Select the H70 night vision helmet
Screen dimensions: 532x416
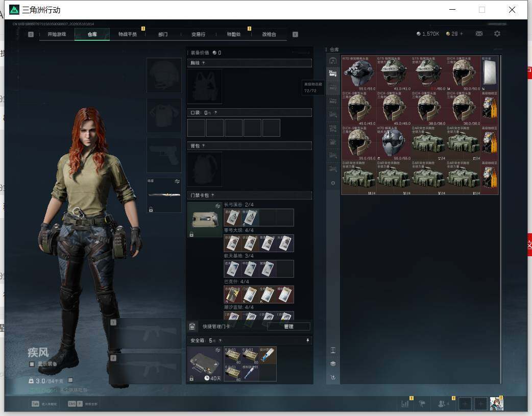359,73
